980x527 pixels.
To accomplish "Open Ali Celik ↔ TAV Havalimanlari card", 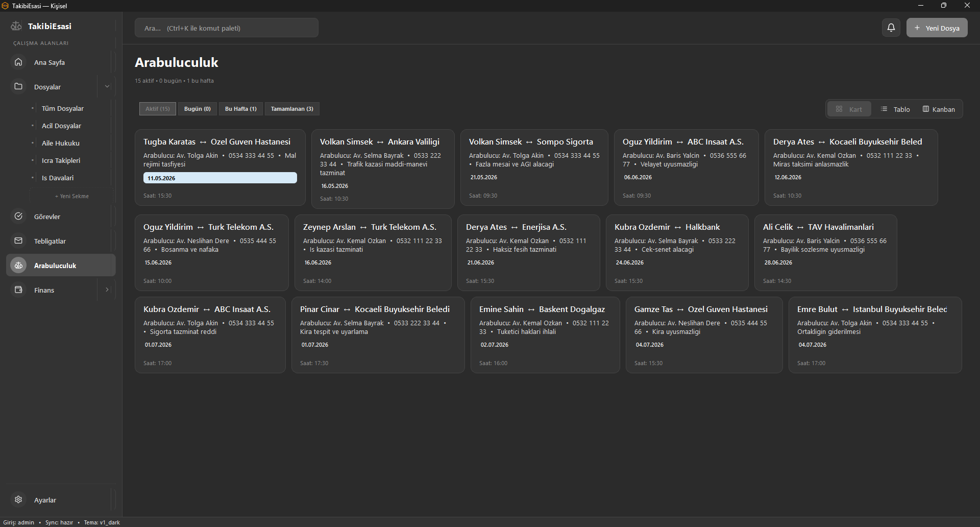I will tap(826, 253).
